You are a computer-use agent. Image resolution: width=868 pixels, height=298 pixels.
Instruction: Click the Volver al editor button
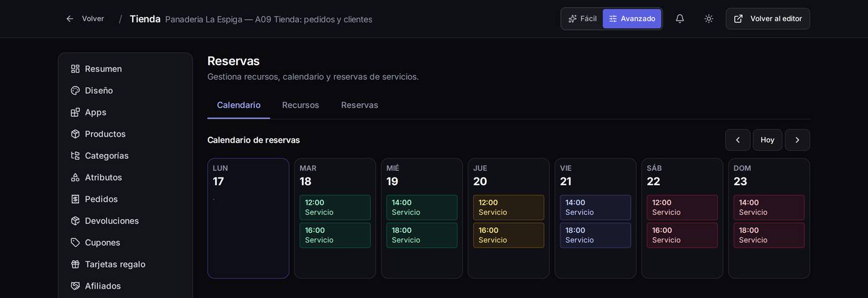click(x=768, y=19)
